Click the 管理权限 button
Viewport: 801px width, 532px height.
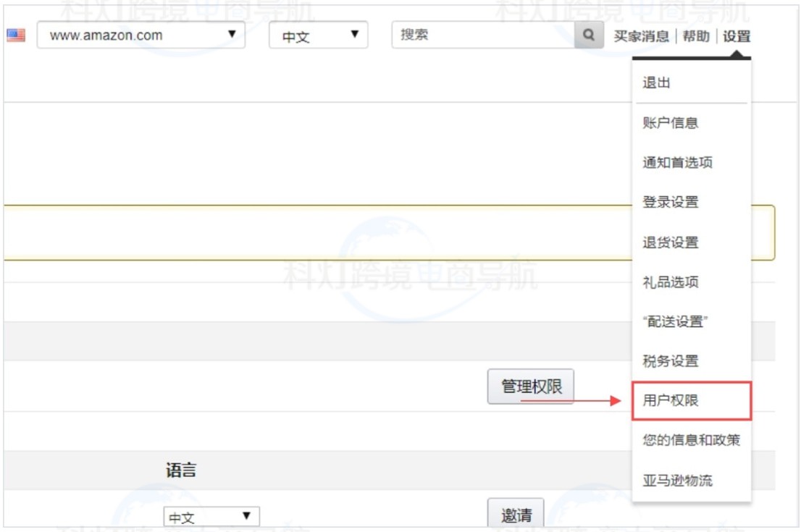click(531, 387)
